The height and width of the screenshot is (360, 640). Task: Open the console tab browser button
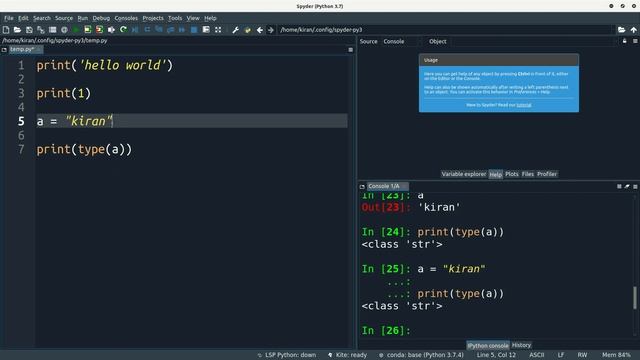(362, 186)
